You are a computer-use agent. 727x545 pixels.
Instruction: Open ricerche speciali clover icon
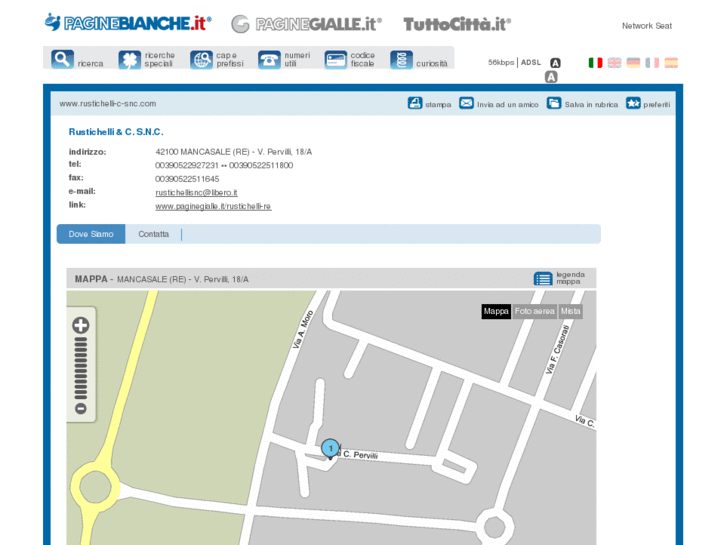click(129, 60)
